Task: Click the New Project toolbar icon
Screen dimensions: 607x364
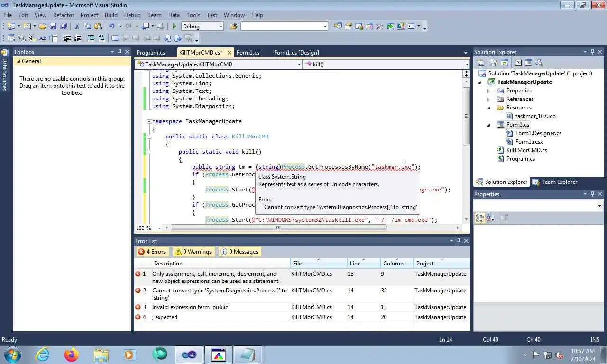Action: [x=11, y=27]
